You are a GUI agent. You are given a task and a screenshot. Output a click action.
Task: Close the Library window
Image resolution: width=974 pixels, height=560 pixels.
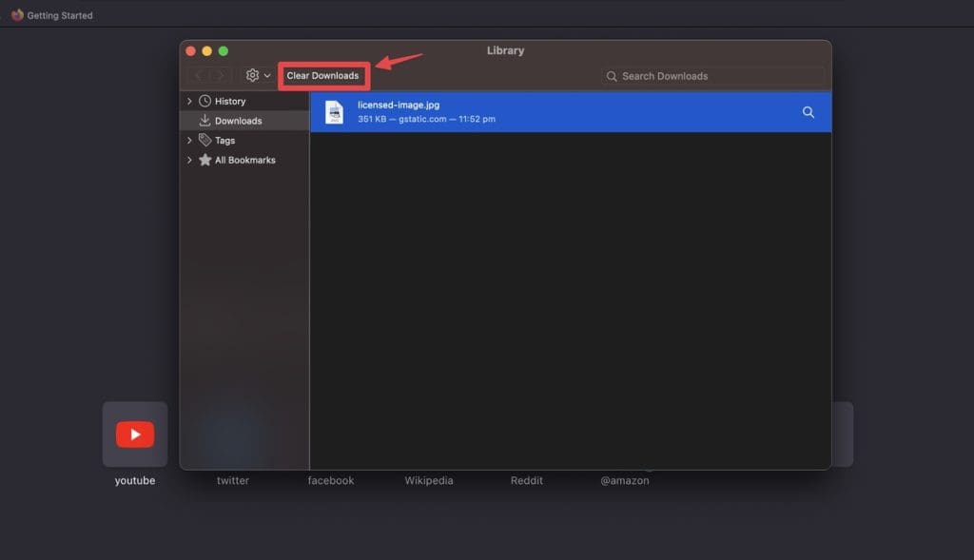(x=190, y=51)
